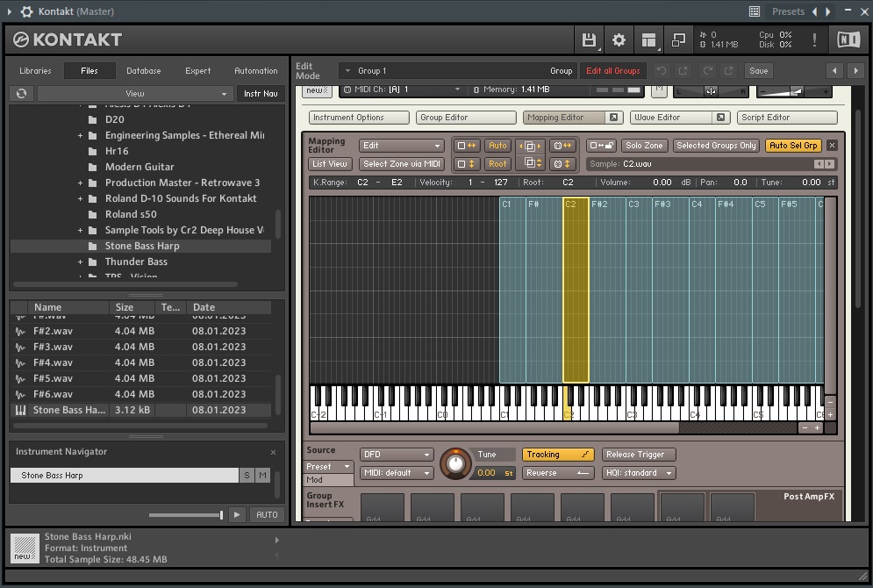
Task: Click the refresh icon in Files browser
Action: [x=22, y=94]
